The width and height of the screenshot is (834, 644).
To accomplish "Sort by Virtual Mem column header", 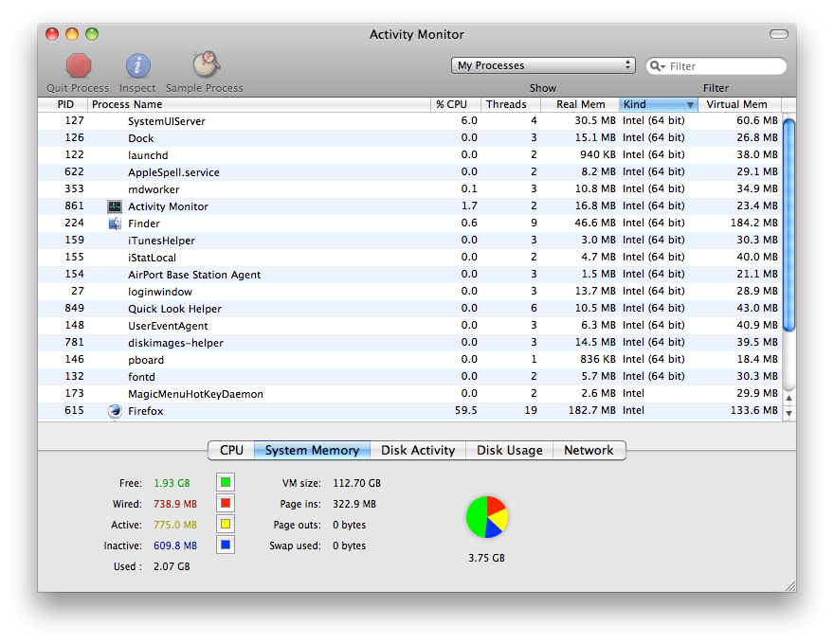I will (x=740, y=104).
